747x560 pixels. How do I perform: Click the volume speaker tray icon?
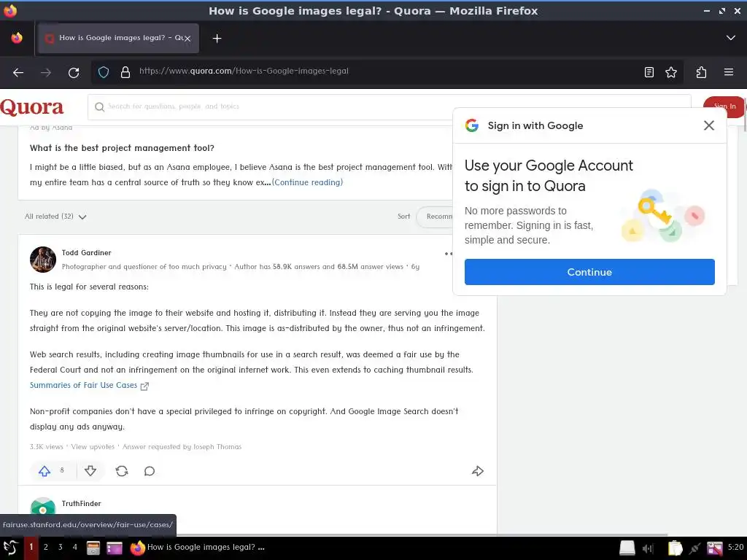pyautogui.click(x=648, y=548)
